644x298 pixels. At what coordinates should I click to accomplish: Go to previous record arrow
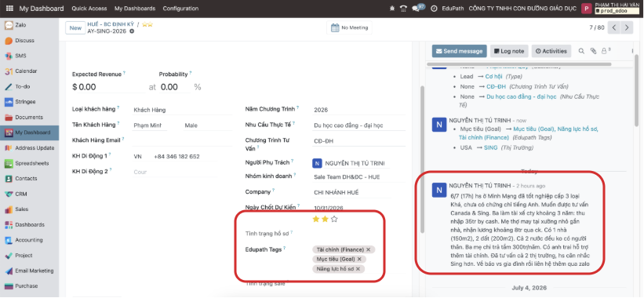[613, 27]
